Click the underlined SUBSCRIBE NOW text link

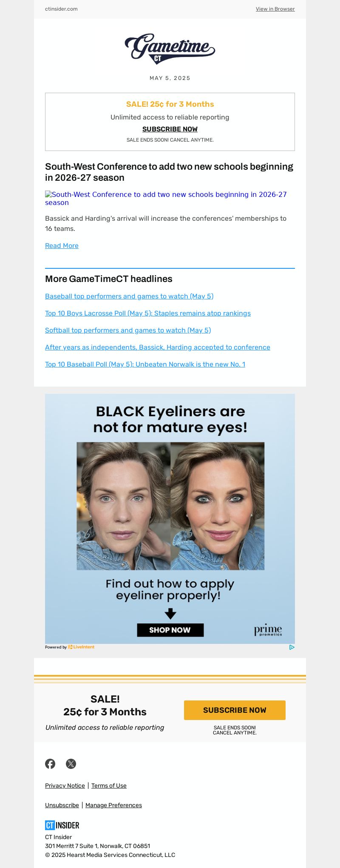point(170,129)
